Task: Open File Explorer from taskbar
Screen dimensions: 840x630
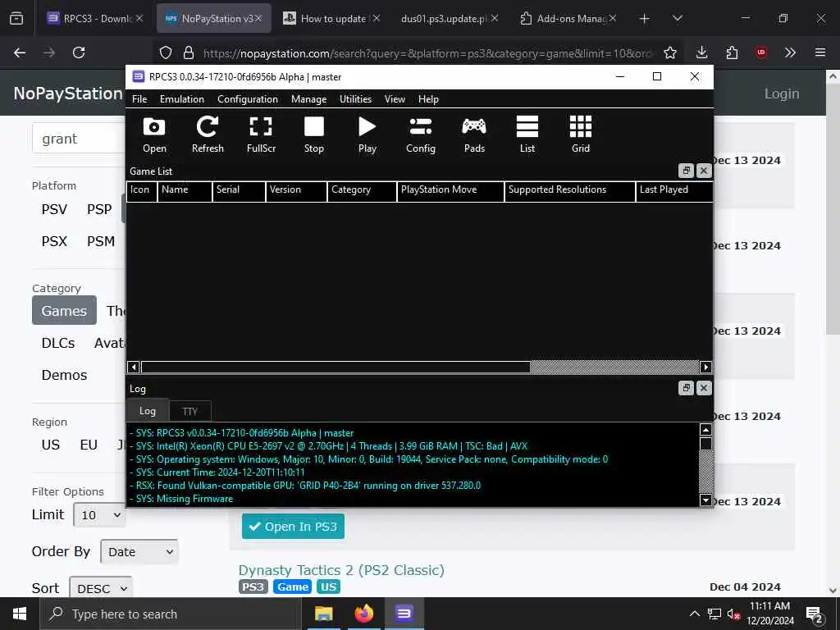Action: coord(323,614)
